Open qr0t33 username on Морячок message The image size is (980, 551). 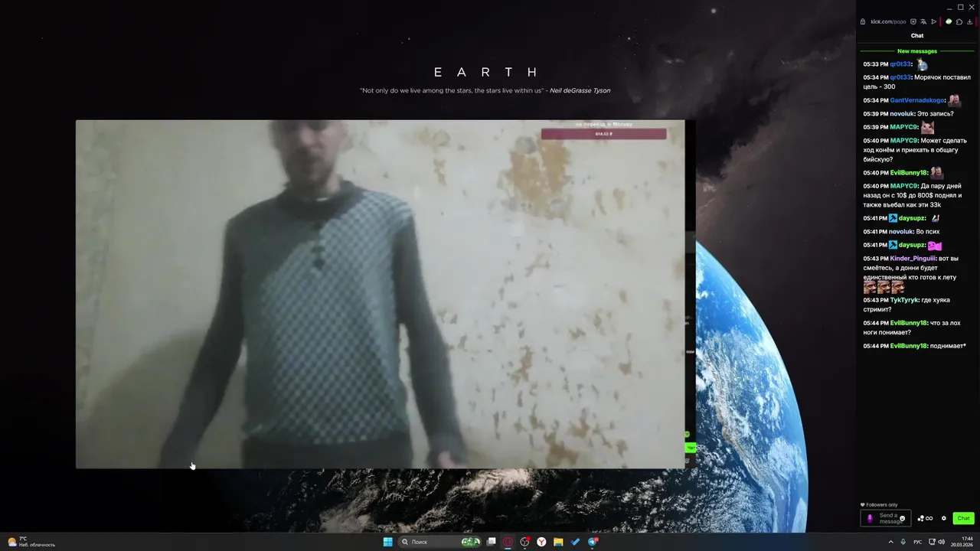point(900,77)
